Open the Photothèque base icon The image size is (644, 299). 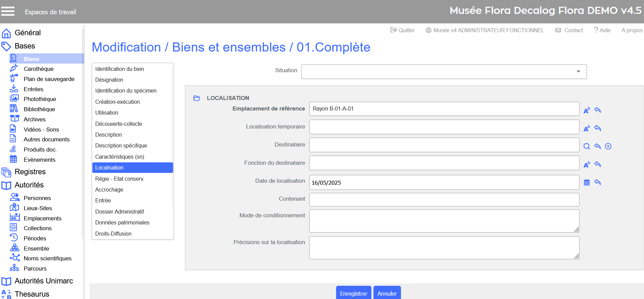14,99
